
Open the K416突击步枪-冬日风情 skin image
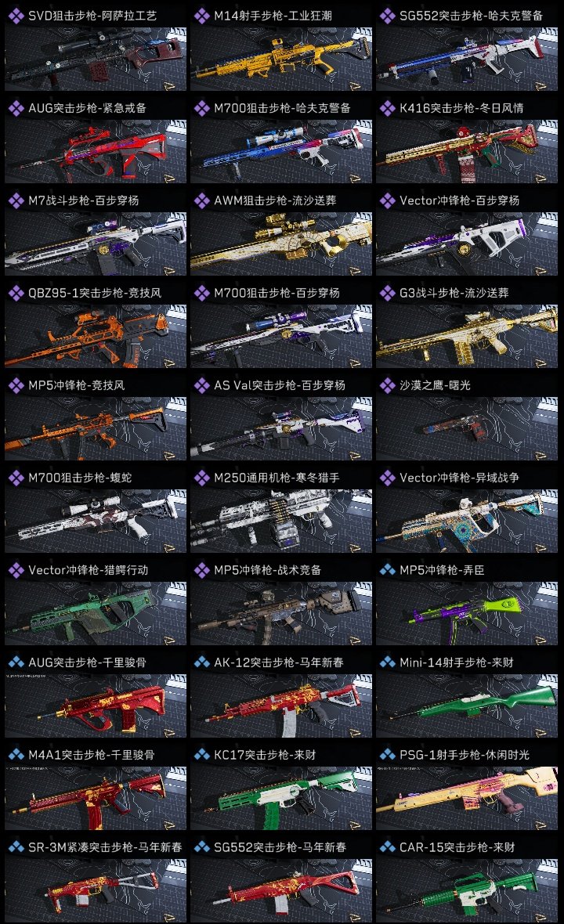click(x=467, y=151)
